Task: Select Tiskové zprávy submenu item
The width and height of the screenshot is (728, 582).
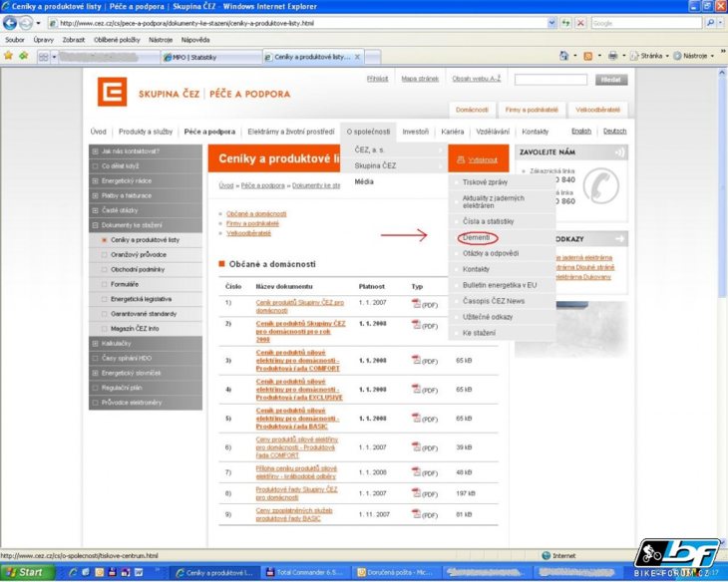Action: tap(485, 182)
